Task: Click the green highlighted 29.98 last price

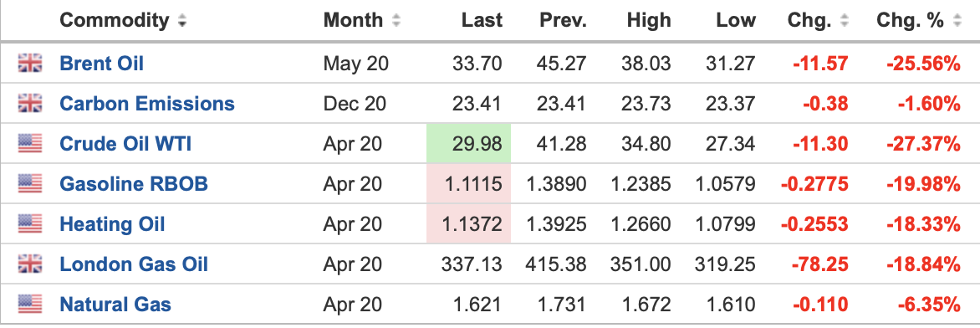Action: 469,144
